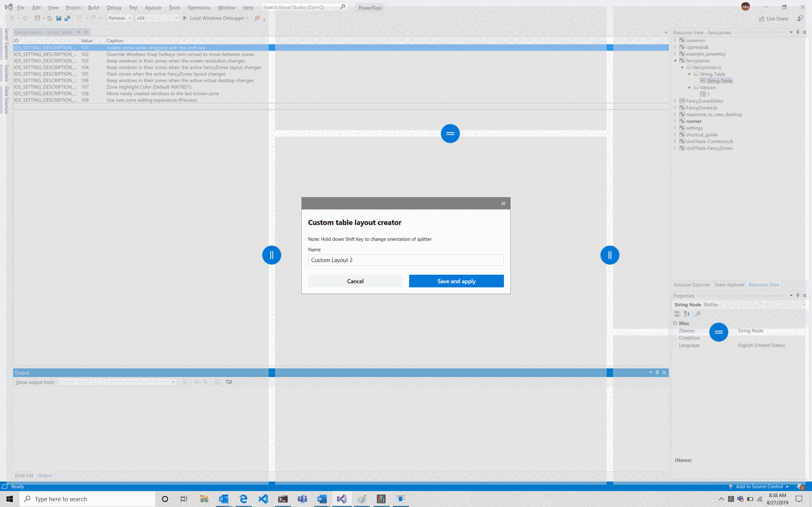Click the Clear All Output icon
Screen dimensions: 812x507
(x=217, y=382)
